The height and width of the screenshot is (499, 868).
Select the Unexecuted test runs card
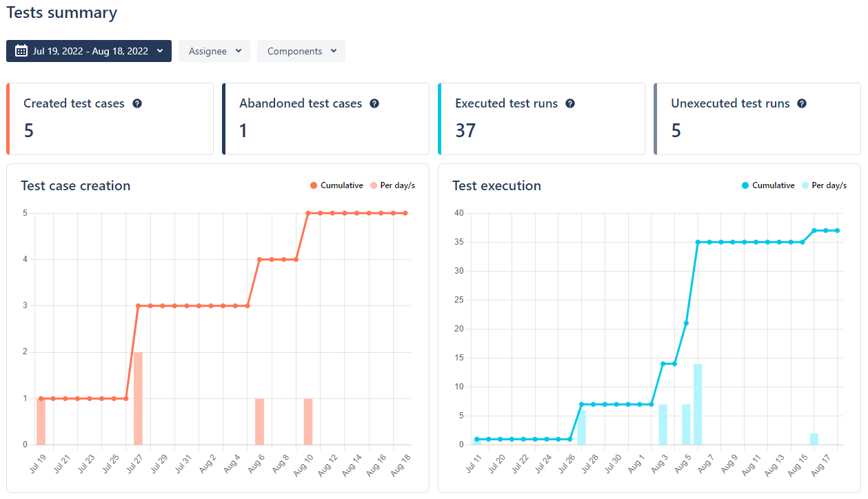(x=758, y=119)
